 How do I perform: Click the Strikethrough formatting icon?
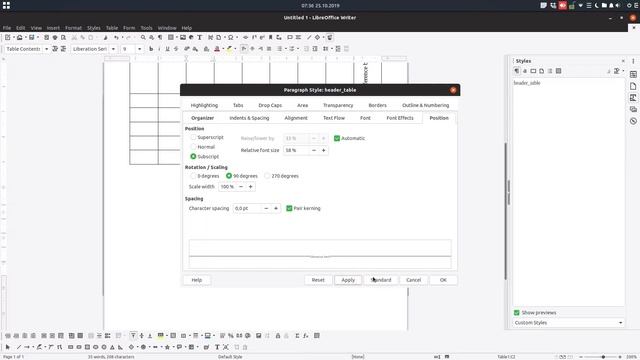tap(176, 49)
